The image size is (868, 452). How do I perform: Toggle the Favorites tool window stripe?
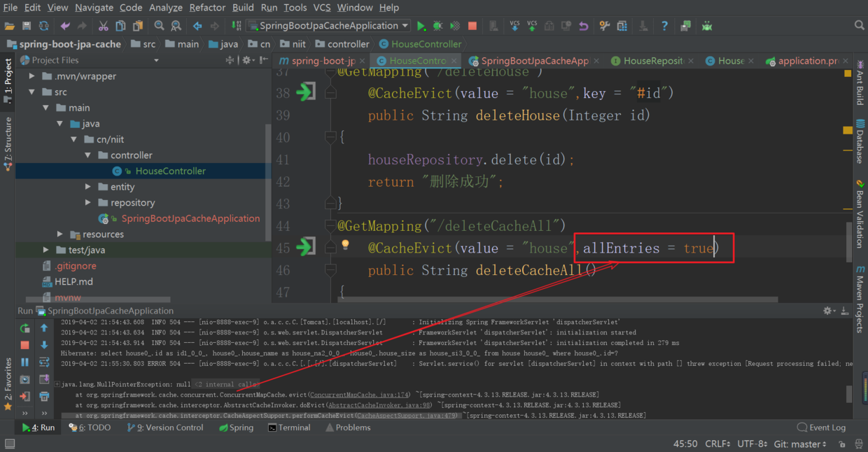click(8, 383)
